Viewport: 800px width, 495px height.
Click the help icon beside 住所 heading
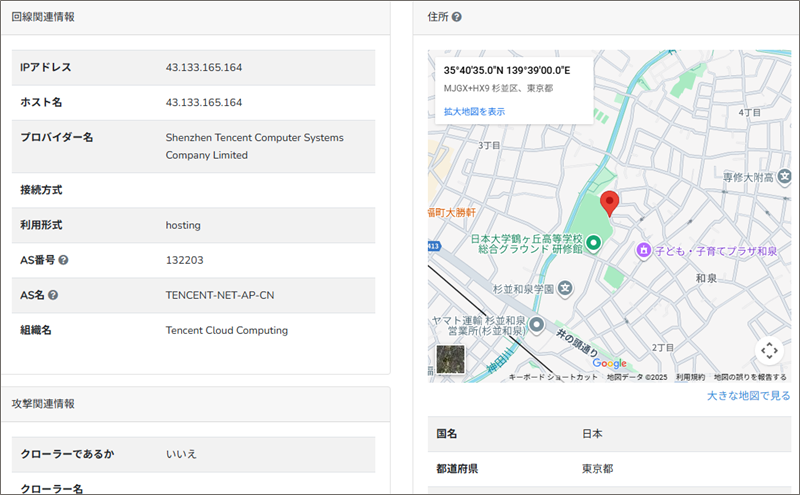coord(457,17)
